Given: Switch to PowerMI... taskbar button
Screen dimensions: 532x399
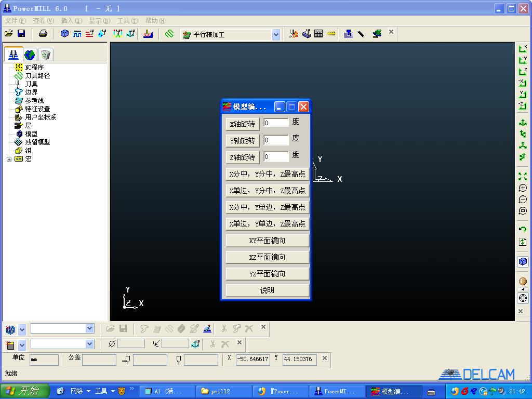Looking at the screenshot, I should point(336,391).
